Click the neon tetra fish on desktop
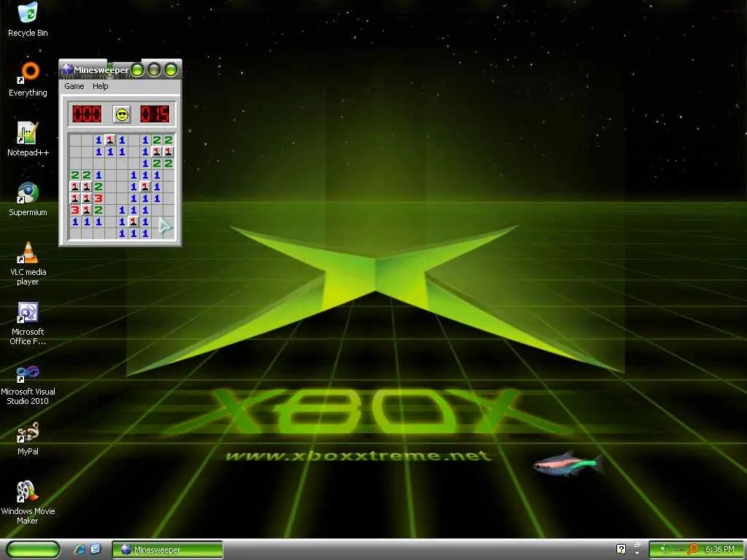The width and height of the screenshot is (747, 560). (568, 464)
